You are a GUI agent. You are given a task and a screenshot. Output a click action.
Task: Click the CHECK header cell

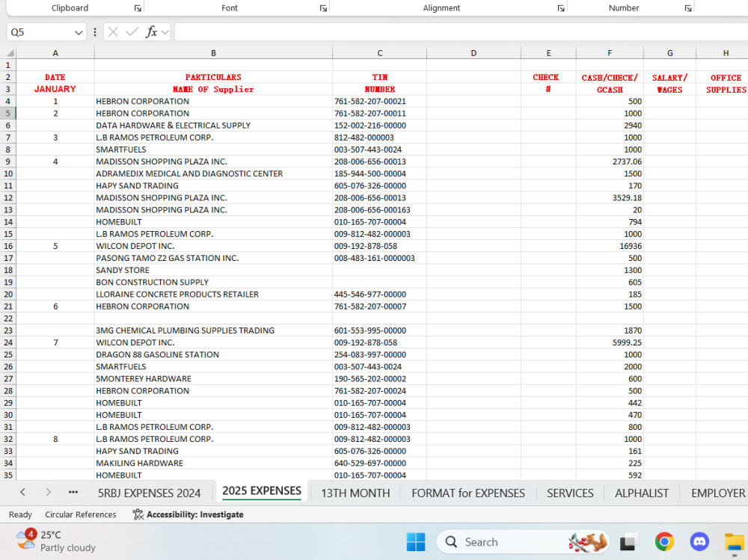(548, 77)
